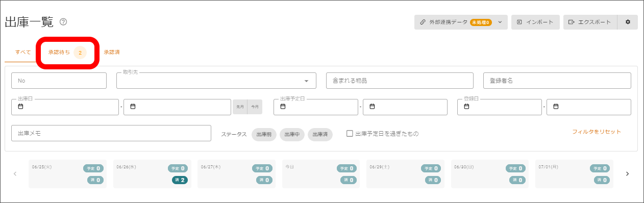The image size is (644, 203).
Task: Click calendar icon in 登録日 start field
Action: [466, 107]
